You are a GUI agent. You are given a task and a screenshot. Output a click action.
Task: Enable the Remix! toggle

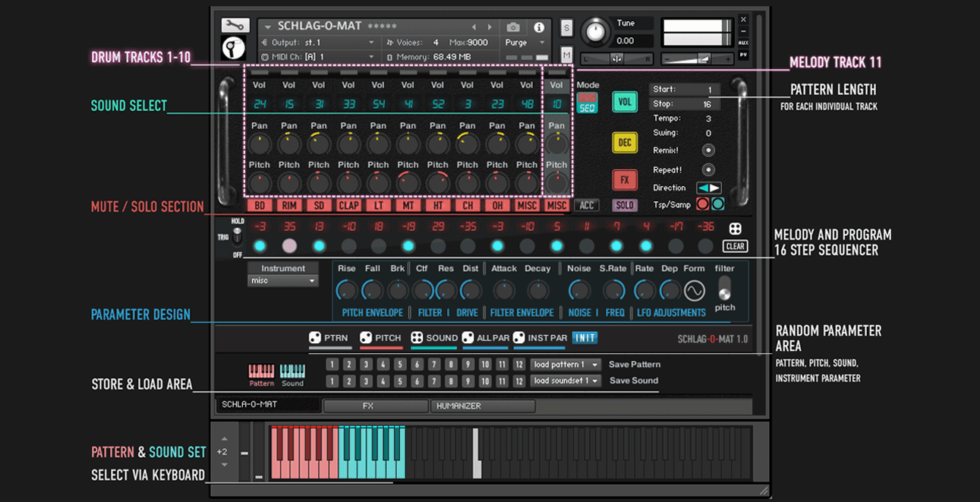pyautogui.click(x=707, y=150)
